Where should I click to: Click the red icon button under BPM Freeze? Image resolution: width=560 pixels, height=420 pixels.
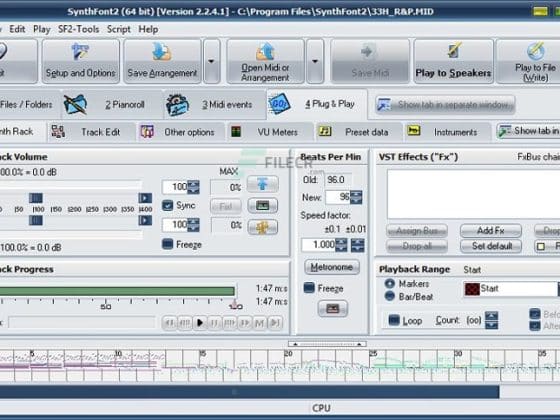coord(332,309)
